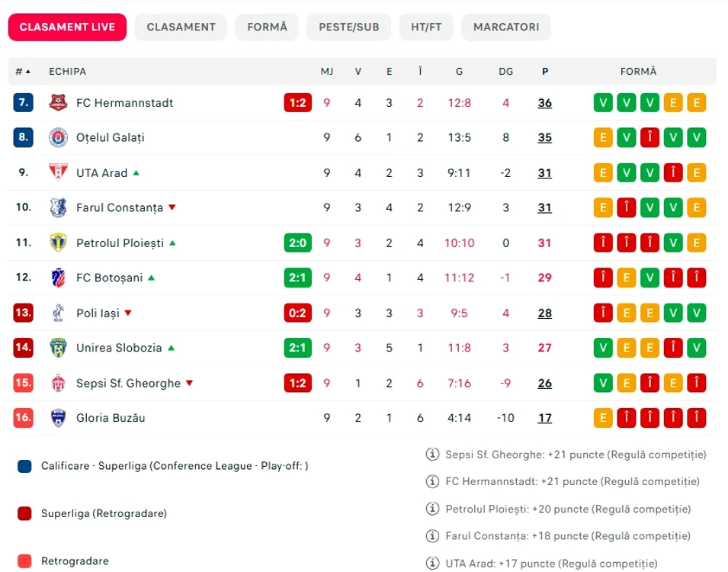This screenshot has height=572, width=728.
Task: Click Farul Constanța club crest
Action: pyautogui.click(x=58, y=207)
